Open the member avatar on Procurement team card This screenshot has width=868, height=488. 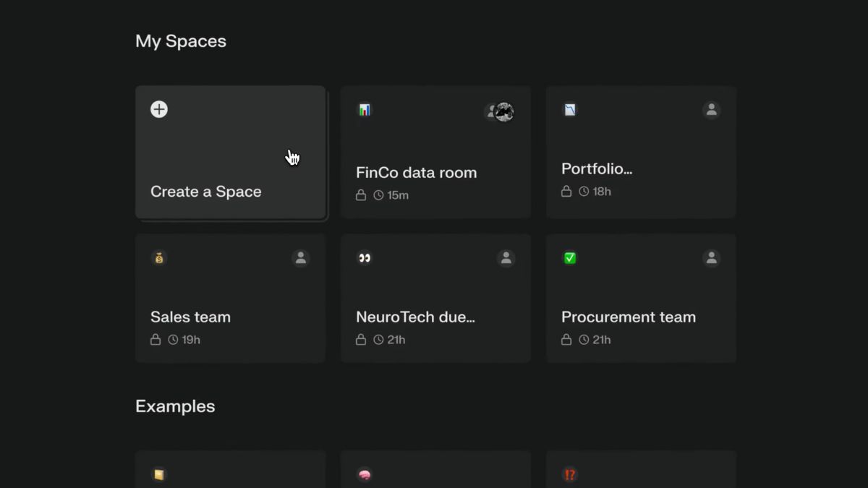click(x=711, y=257)
